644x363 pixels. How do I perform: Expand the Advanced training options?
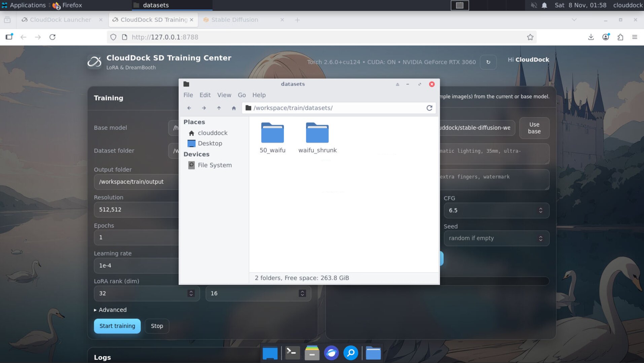(110, 310)
